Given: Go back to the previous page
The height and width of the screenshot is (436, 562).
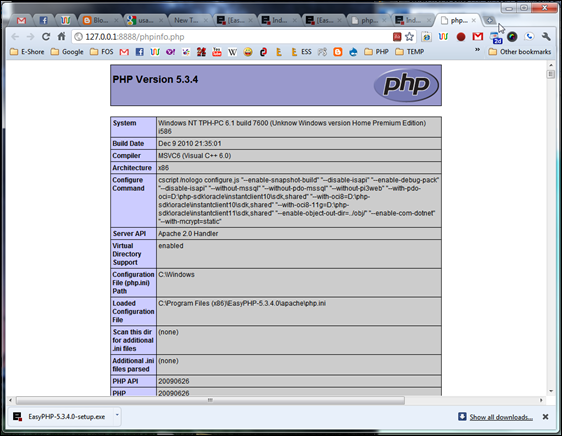Looking at the screenshot, I should pos(15,37).
